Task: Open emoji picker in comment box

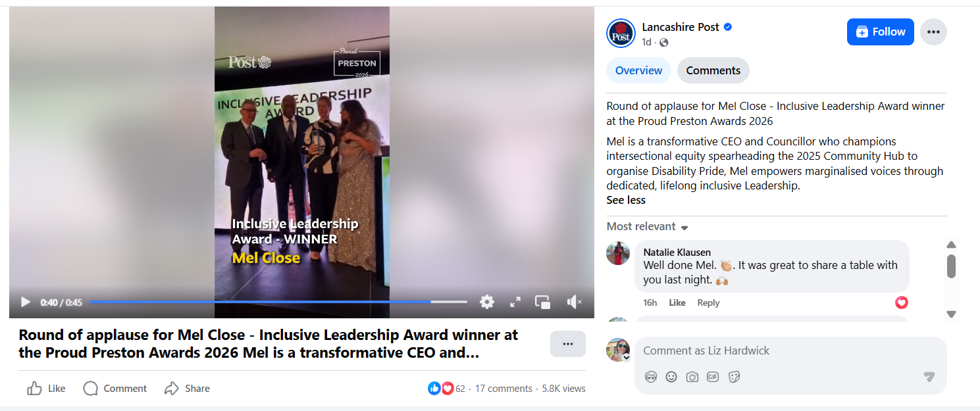Action: pyautogui.click(x=671, y=377)
